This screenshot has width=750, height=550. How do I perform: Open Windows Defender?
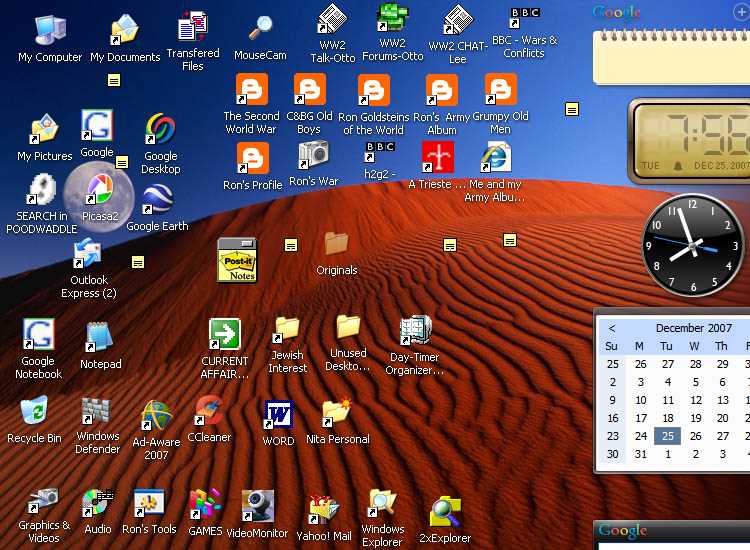coord(97,413)
